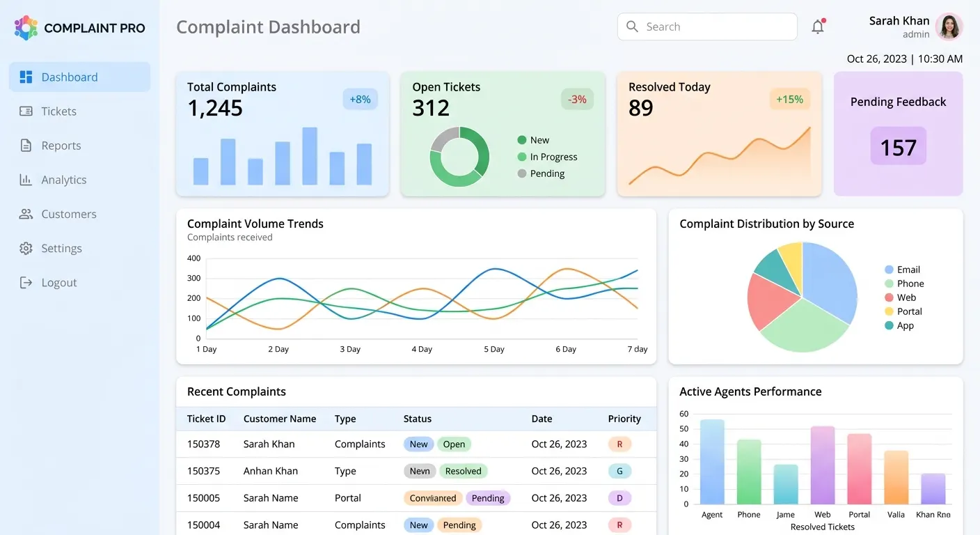Select Logout in the sidebar
This screenshot has width=980, height=535.
coord(79,282)
